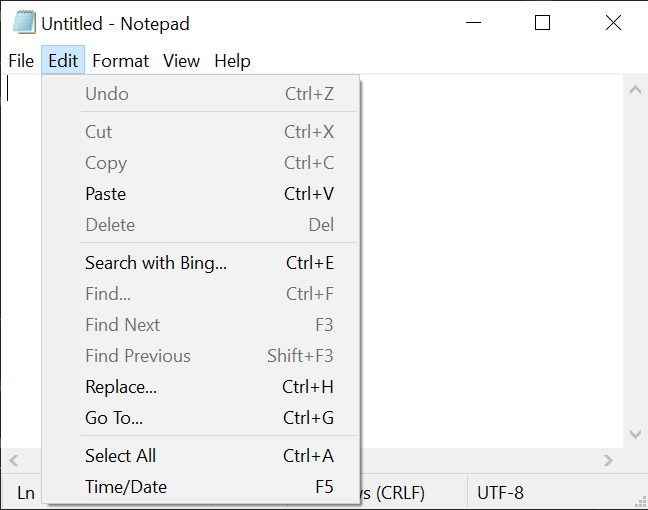The height and width of the screenshot is (510, 648).
Task: Click the vertical scrollbar down arrow
Action: pos(634,435)
